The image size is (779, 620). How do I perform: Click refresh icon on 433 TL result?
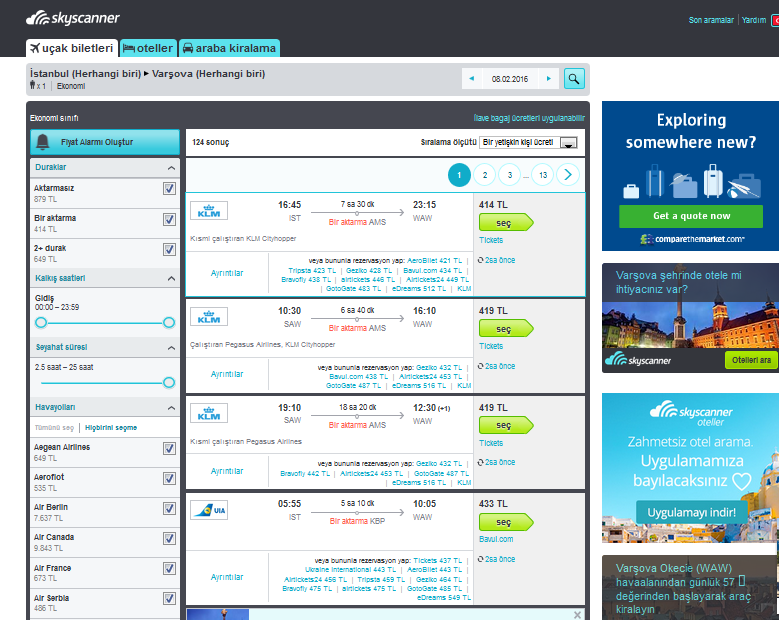[x=480, y=559]
